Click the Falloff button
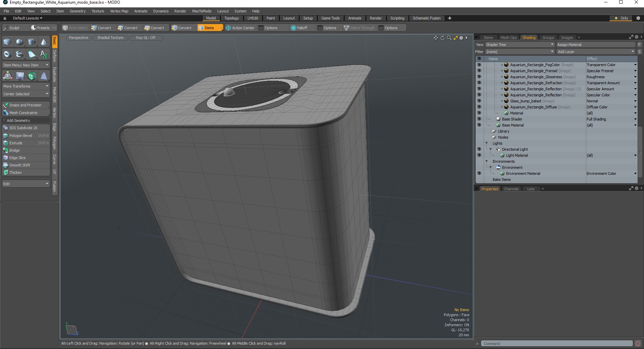This screenshot has width=644, height=349. [299, 28]
